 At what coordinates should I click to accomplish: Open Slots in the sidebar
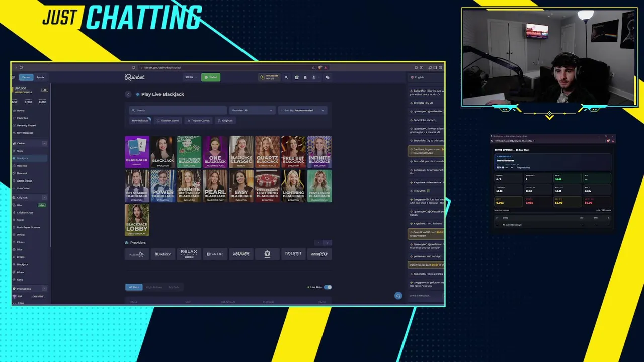[x=20, y=151]
